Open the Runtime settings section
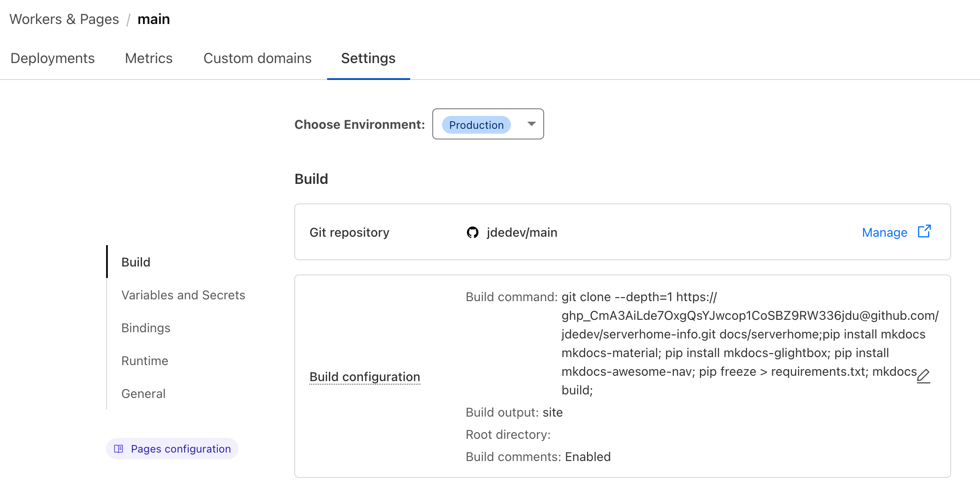 click(x=145, y=361)
